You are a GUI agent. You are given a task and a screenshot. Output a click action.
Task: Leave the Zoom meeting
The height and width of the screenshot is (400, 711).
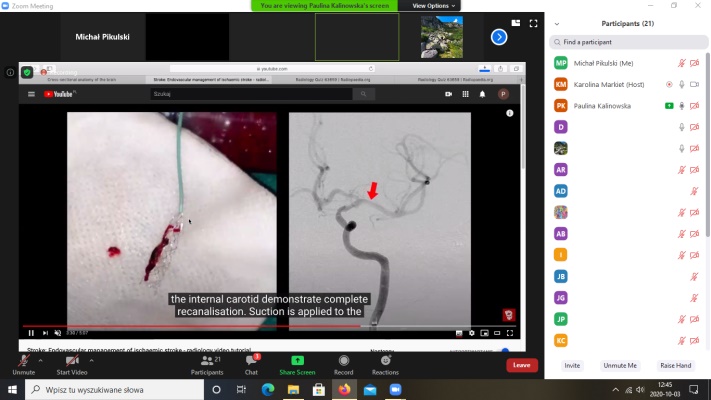[x=521, y=365]
